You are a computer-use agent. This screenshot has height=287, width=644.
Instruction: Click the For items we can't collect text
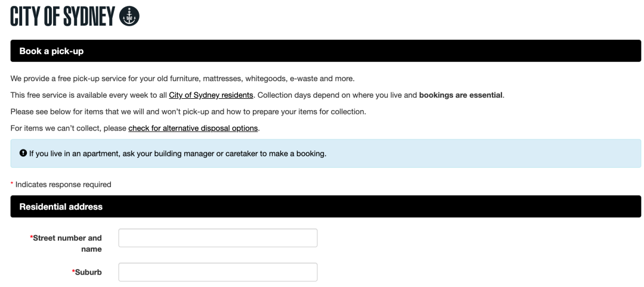pyautogui.click(x=68, y=129)
